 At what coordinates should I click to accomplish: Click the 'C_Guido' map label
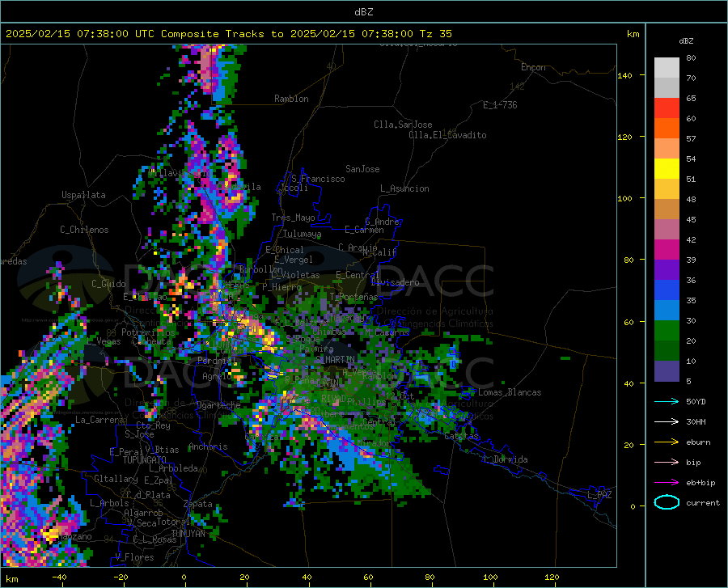(108, 284)
